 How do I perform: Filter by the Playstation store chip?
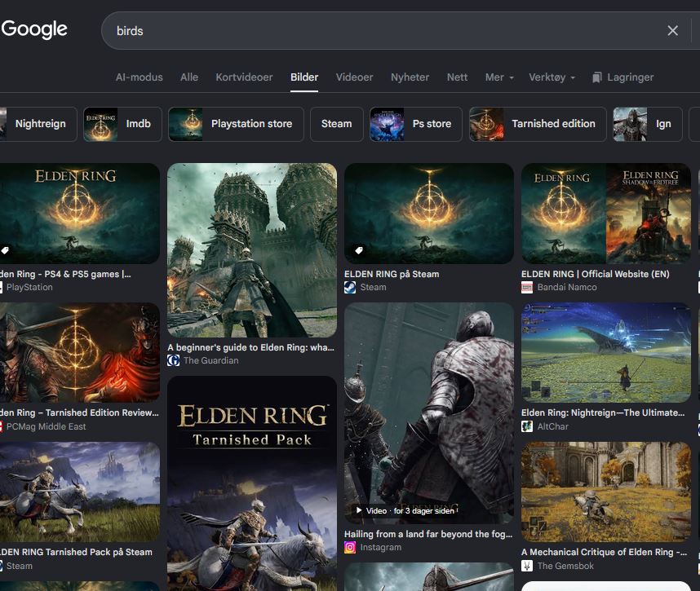click(236, 124)
